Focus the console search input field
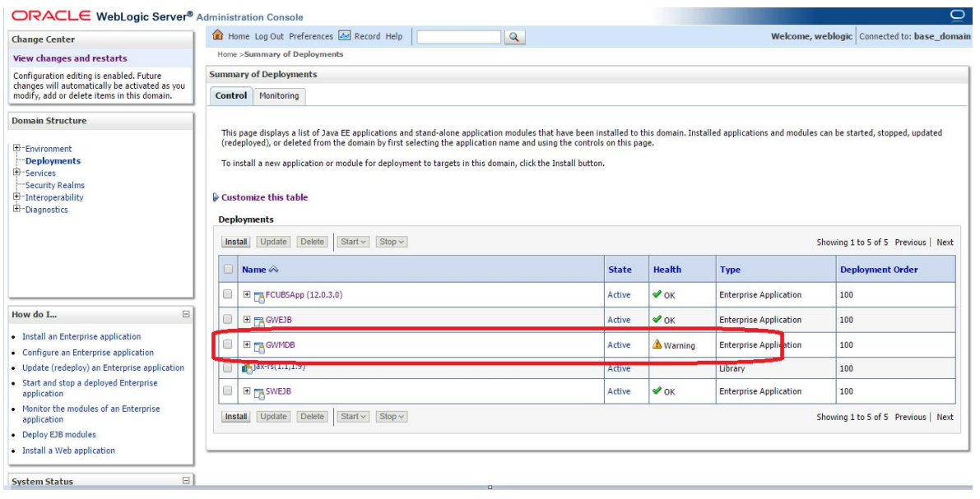The height and width of the screenshot is (499, 980). [x=459, y=37]
